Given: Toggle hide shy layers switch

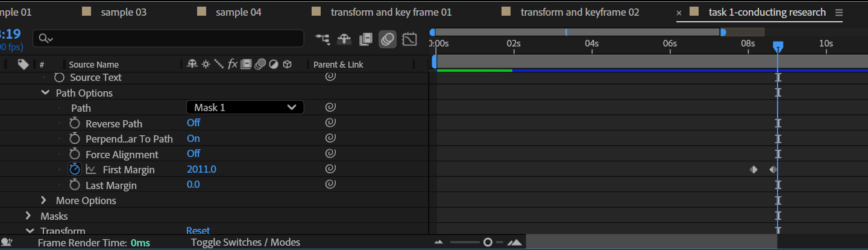Looking at the screenshot, I should pos(344,39).
